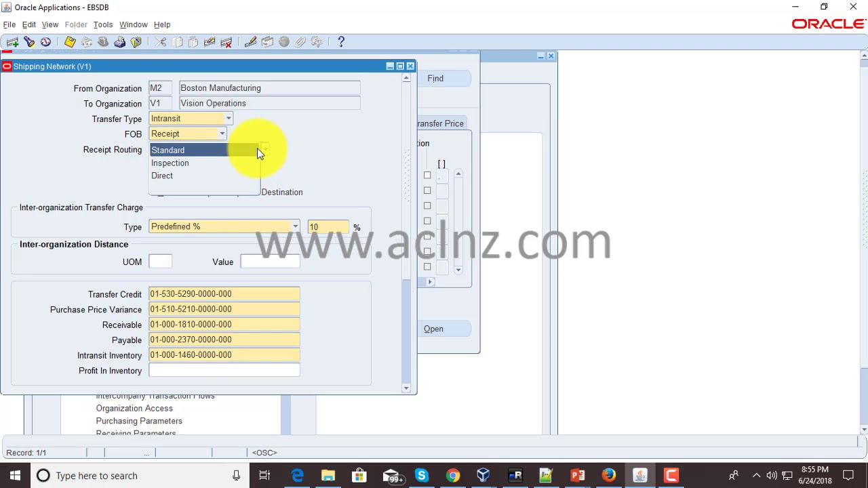Viewport: 868px width, 488px height.
Task: Open PowerPoint from the taskbar
Action: (577, 475)
